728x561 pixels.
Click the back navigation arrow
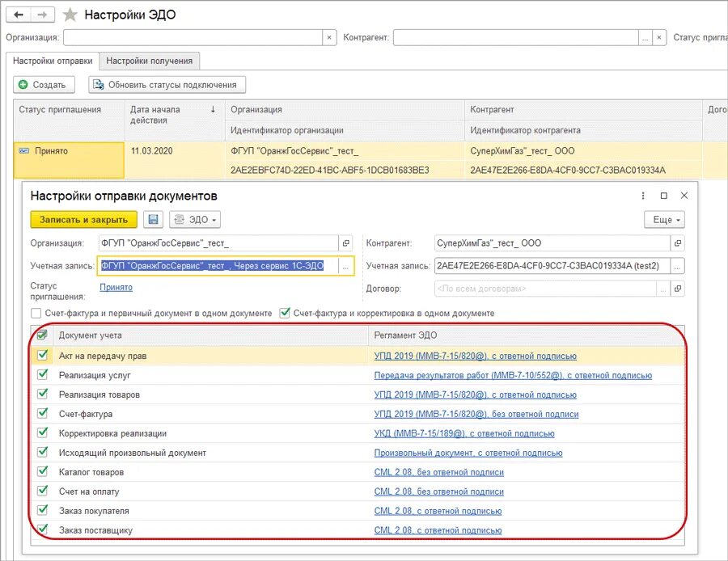(x=18, y=15)
